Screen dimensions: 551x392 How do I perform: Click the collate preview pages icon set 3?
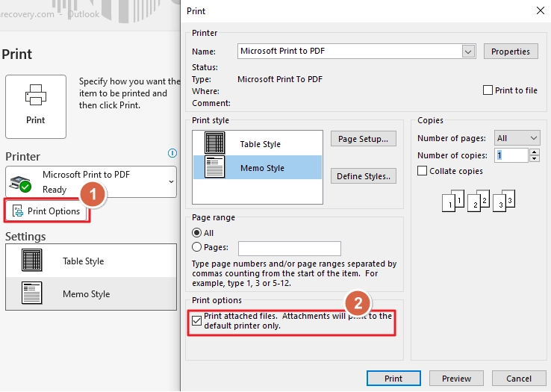[x=504, y=201]
